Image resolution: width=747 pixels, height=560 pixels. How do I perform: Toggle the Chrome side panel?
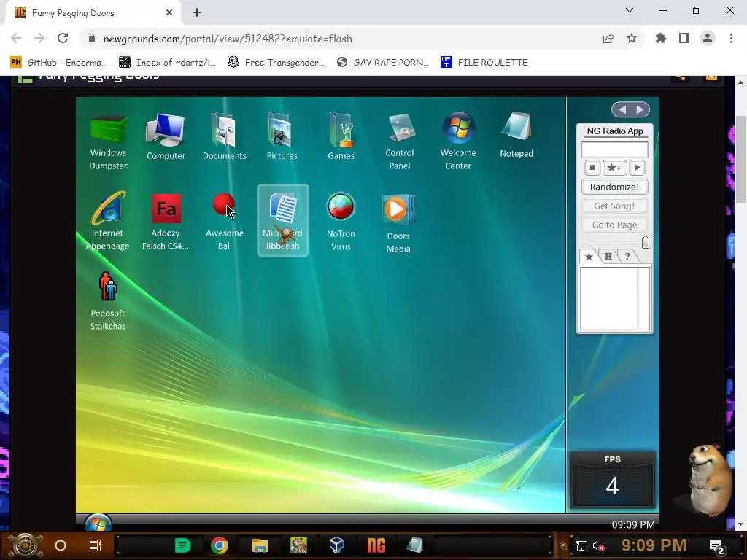(684, 39)
